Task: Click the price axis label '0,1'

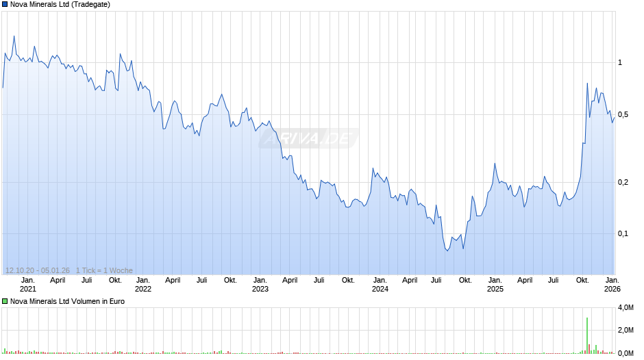Action: 623,233
